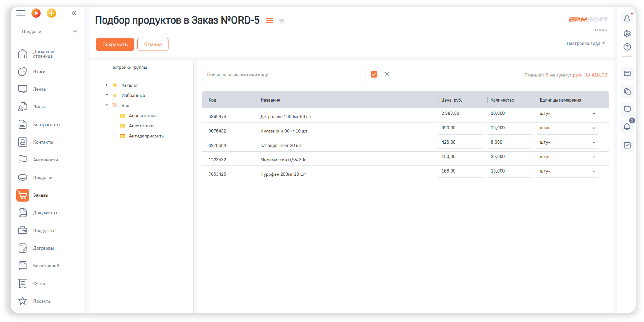Expand the Каталог tree node
The image size is (644, 322).
click(x=107, y=85)
